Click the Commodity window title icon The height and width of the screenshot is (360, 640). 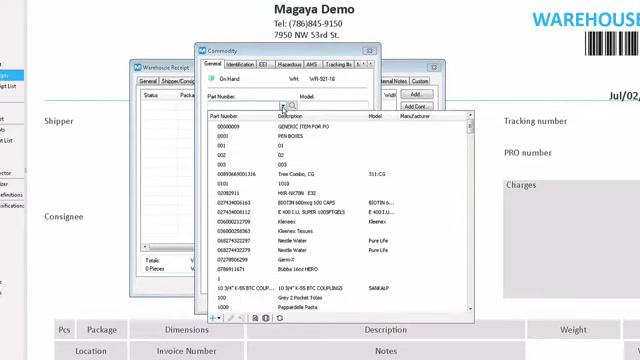(x=202, y=51)
